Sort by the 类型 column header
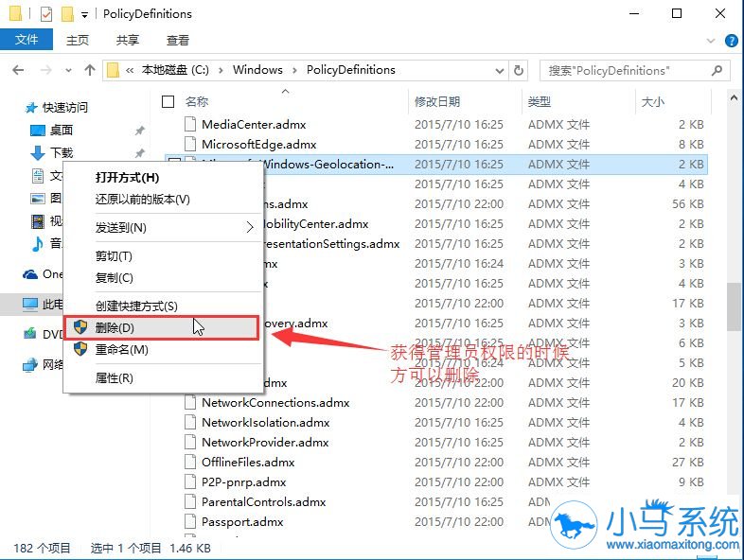This screenshot has width=744, height=560. point(540,101)
